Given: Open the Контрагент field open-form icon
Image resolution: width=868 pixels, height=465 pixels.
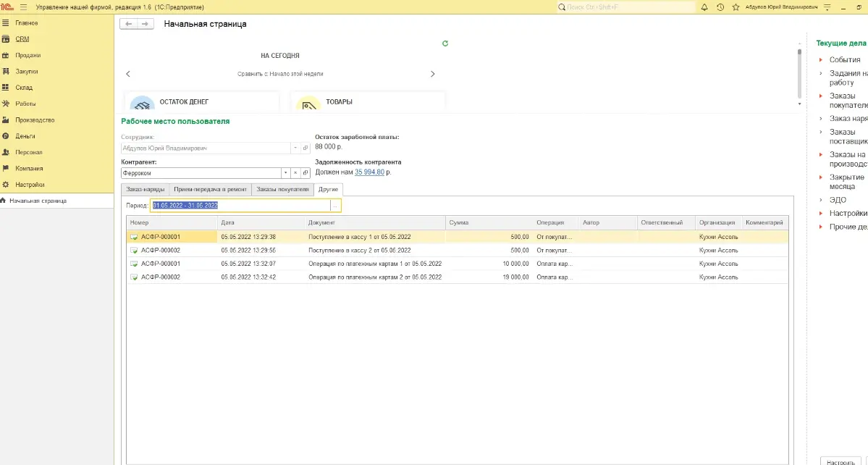Looking at the screenshot, I should [x=305, y=172].
